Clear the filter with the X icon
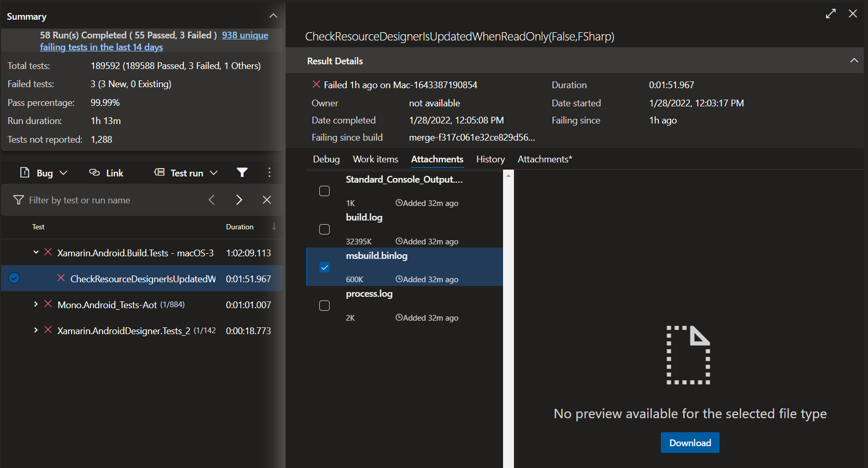 267,200
